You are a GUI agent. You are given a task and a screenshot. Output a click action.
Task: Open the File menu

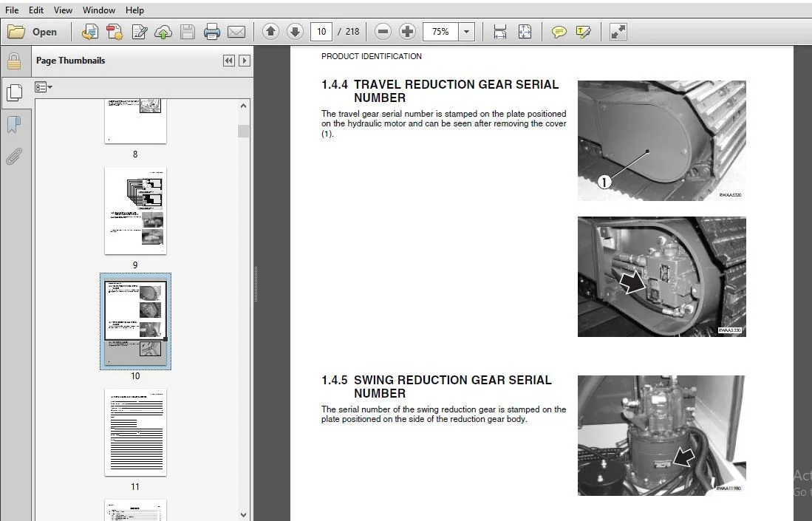coord(12,10)
